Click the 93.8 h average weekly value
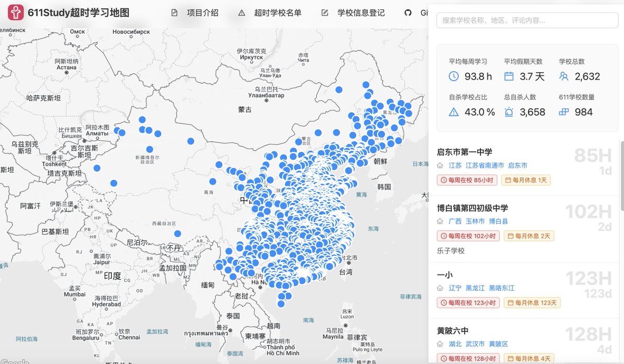 tap(478, 76)
